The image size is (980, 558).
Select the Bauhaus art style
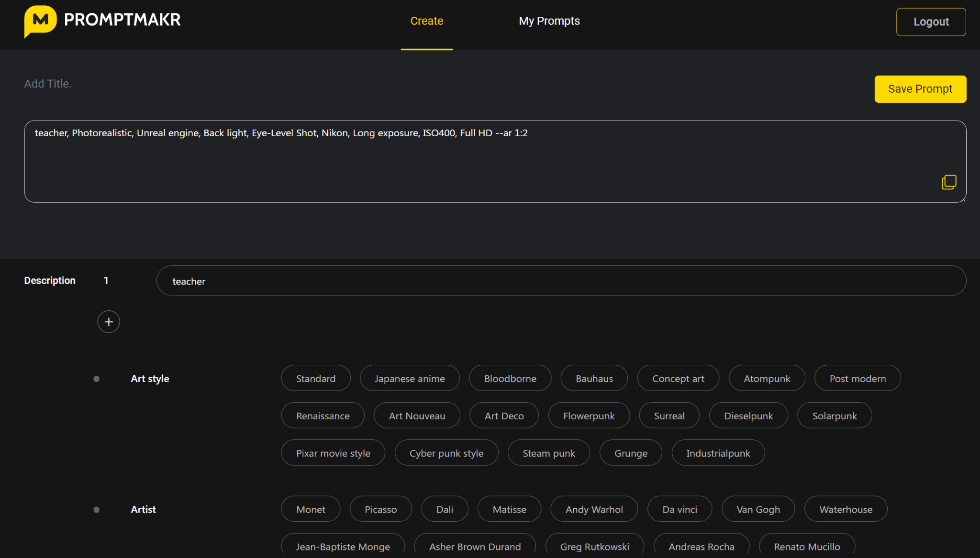(594, 379)
